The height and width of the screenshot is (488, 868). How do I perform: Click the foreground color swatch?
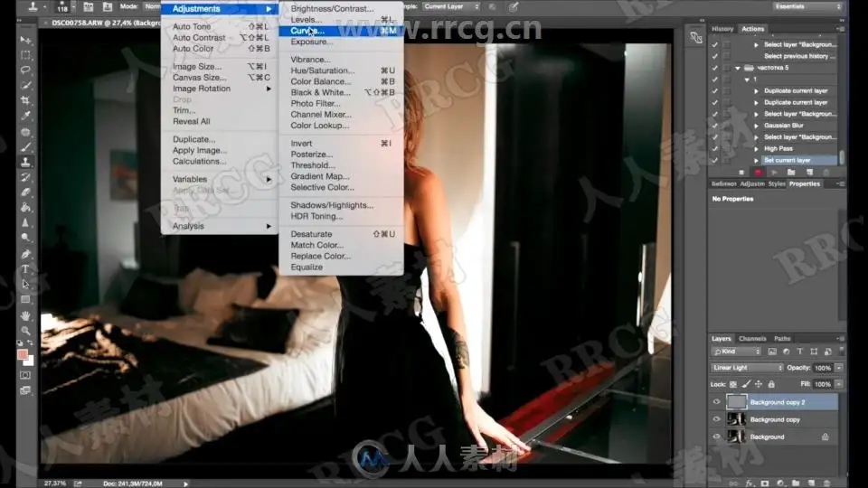point(23,354)
